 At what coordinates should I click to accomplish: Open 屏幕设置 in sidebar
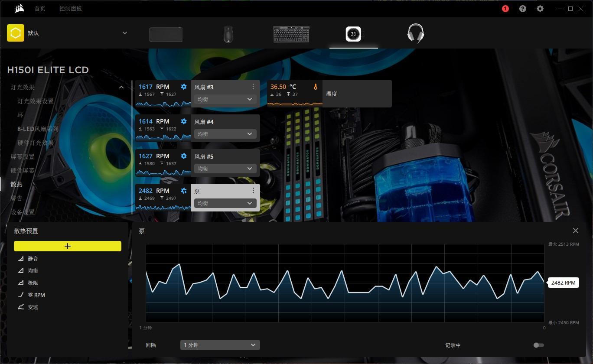pos(23,156)
